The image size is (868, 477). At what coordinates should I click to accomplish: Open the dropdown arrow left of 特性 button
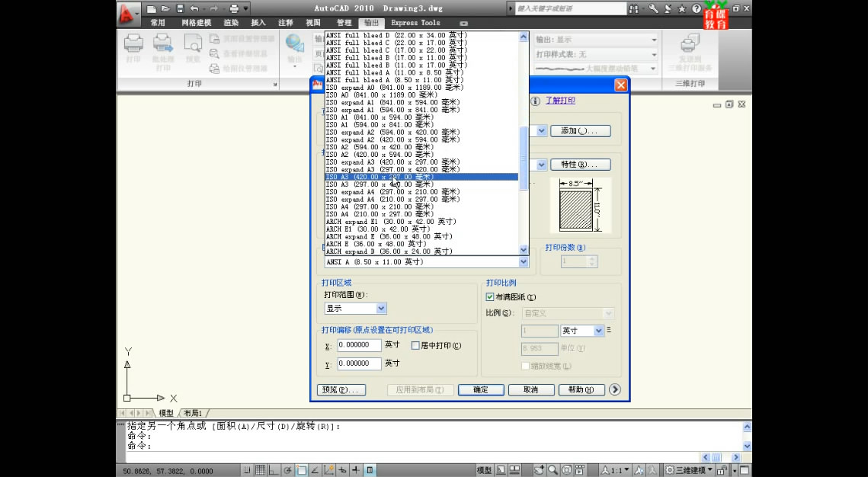(541, 165)
